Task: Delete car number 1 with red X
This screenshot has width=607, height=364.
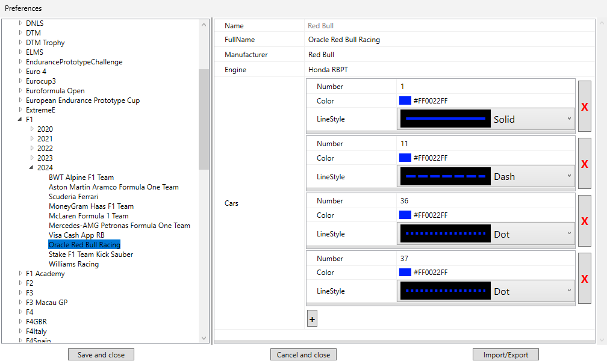Action: click(585, 106)
